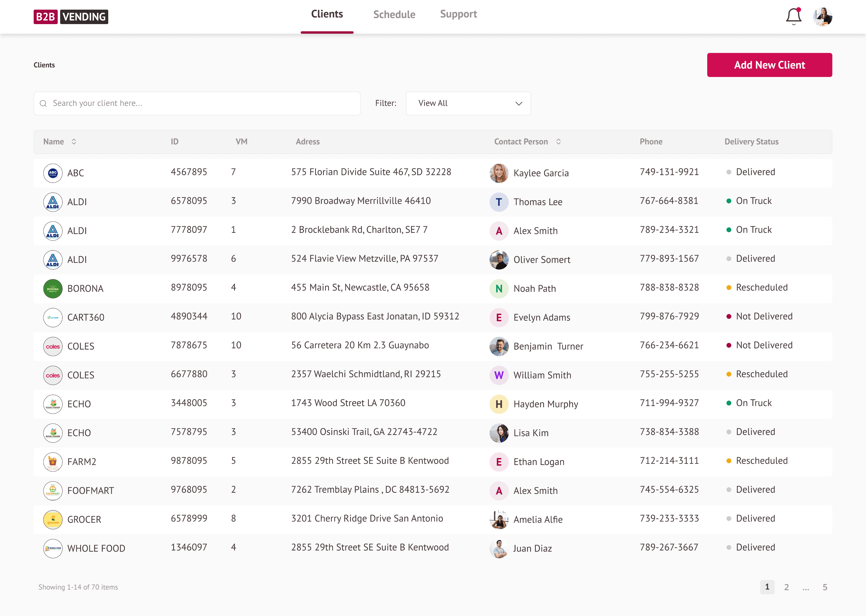The width and height of the screenshot is (866, 616).
Task: Click Noah Path's N avatar
Action: tap(499, 289)
